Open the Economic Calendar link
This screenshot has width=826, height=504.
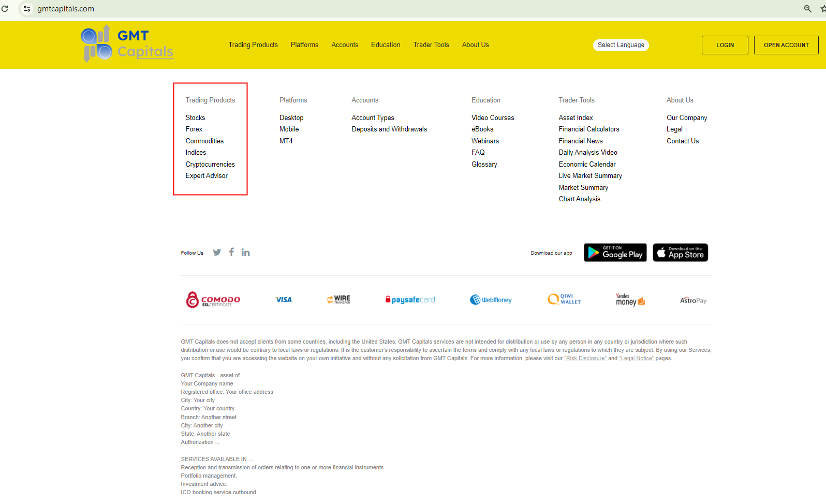(x=587, y=165)
